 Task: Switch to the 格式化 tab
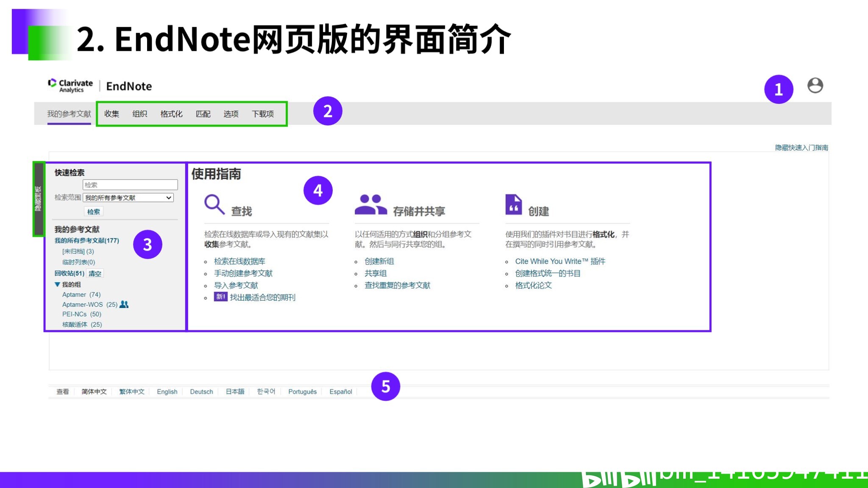(x=171, y=114)
